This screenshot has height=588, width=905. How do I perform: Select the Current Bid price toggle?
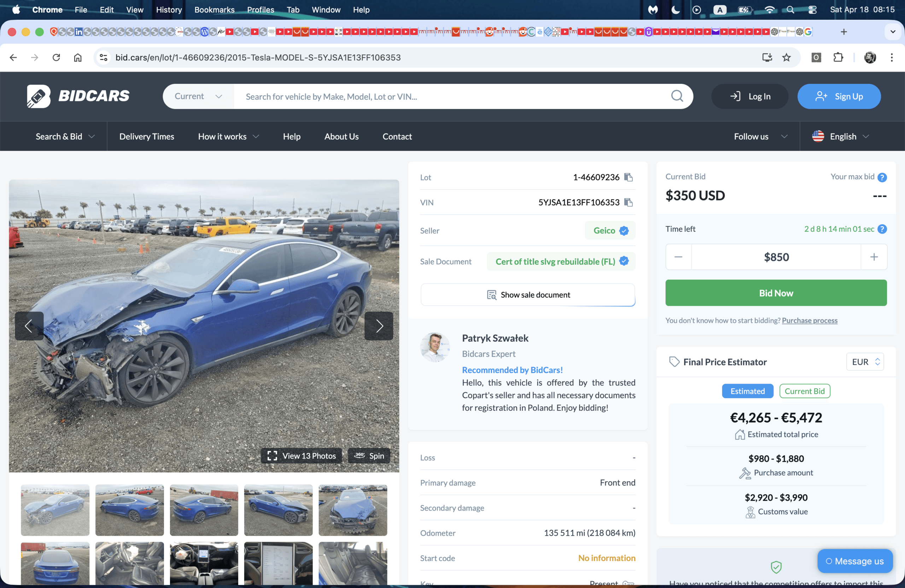coord(805,391)
